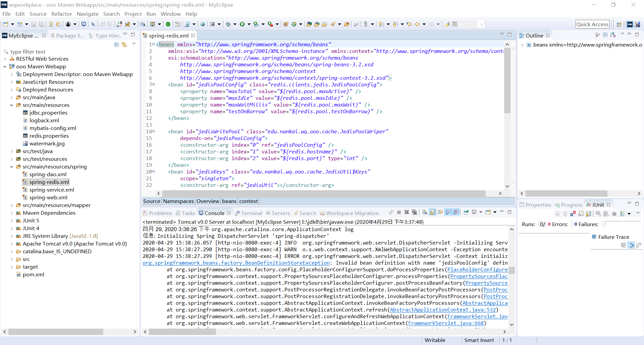
Task: Toggle Show Console on Standard Out
Action: [x=448, y=212]
